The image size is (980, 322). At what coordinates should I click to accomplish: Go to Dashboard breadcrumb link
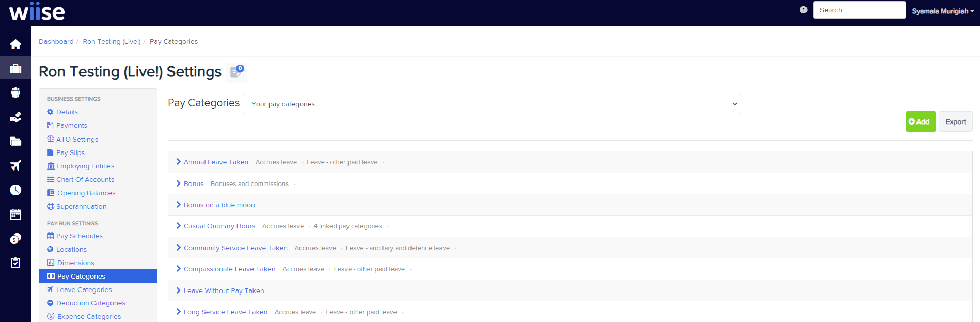point(56,41)
